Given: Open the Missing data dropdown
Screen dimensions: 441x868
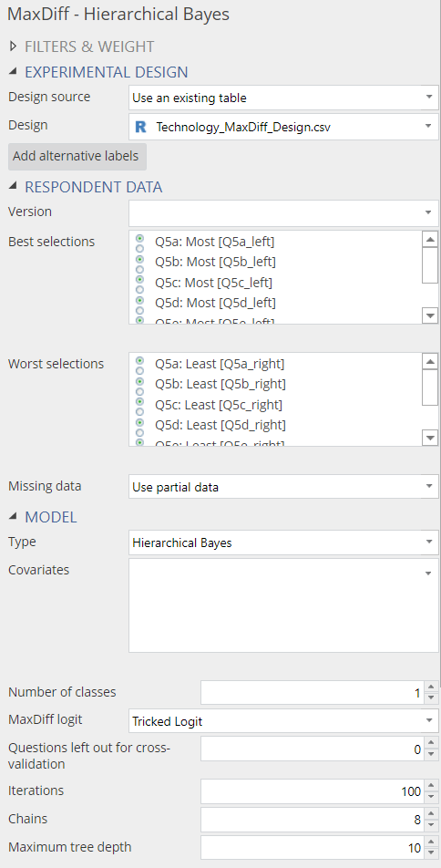Looking at the screenshot, I should (284, 487).
